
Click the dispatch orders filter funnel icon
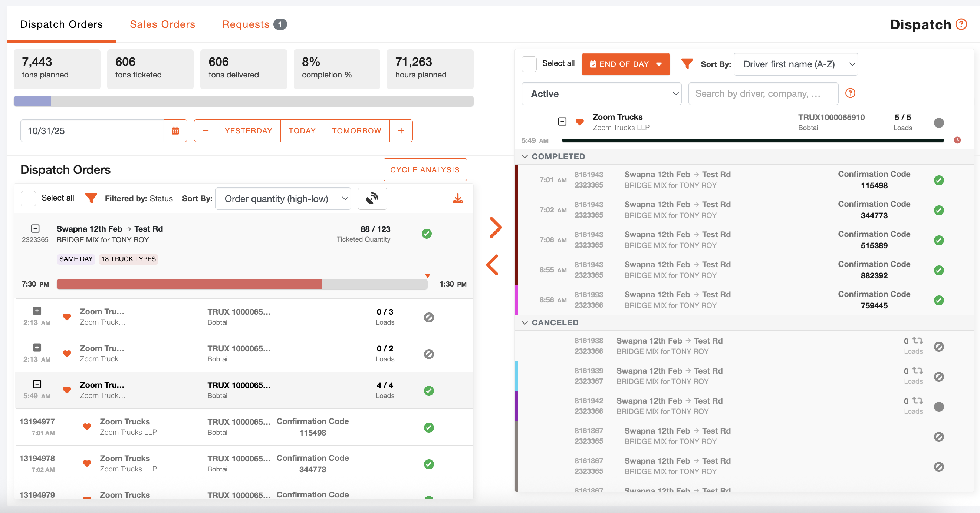[x=91, y=198]
